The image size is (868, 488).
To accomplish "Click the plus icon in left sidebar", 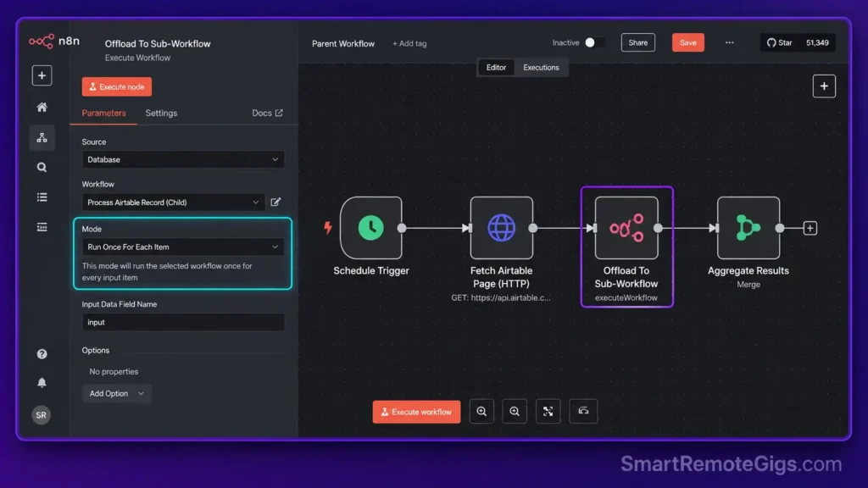I will (x=42, y=75).
